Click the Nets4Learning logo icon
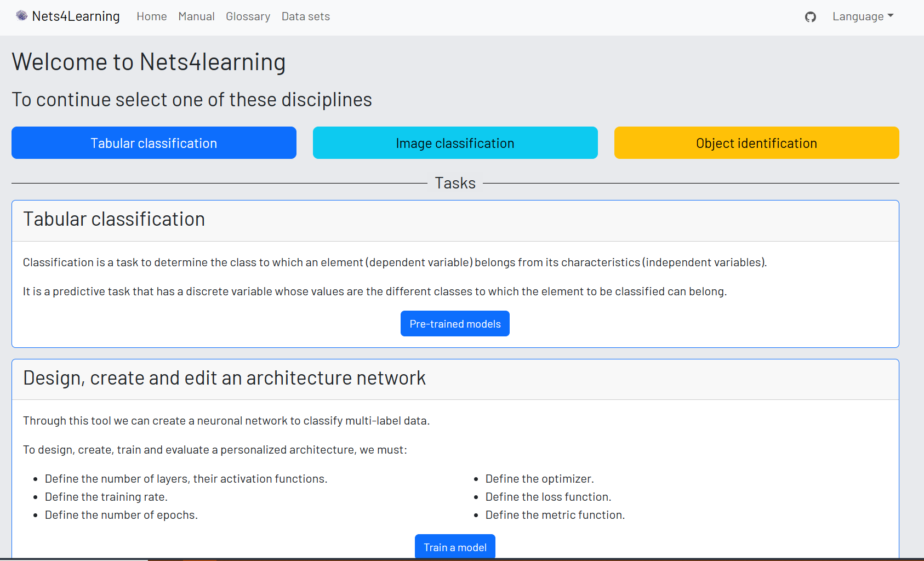 click(x=21, y=16)
